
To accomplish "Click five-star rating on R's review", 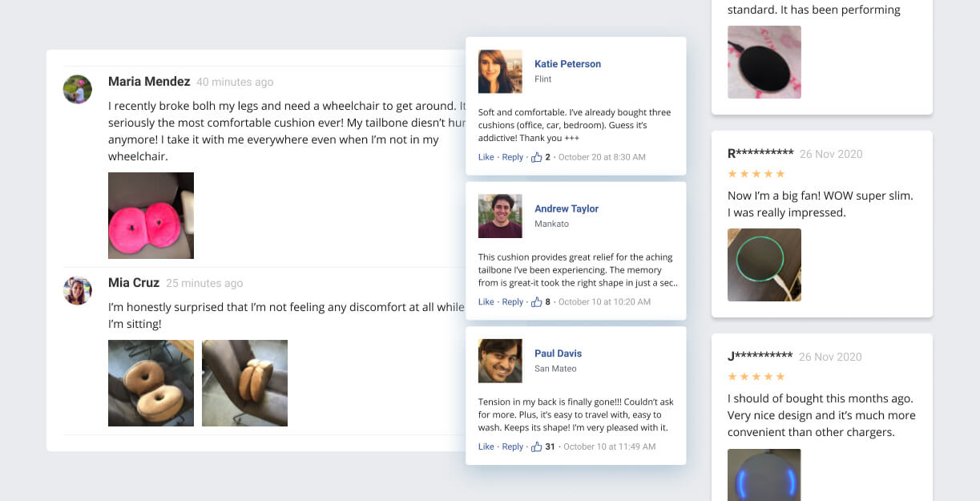I will (x=756, y=174).
